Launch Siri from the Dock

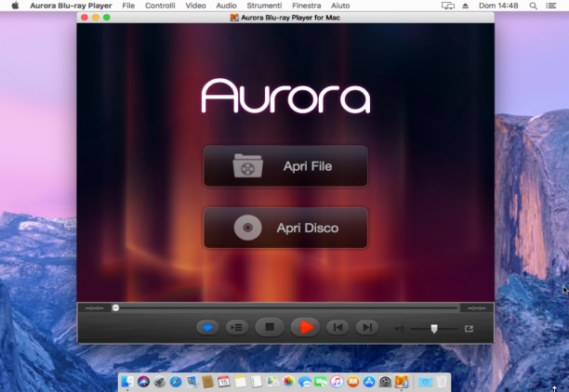coord(144,382)
